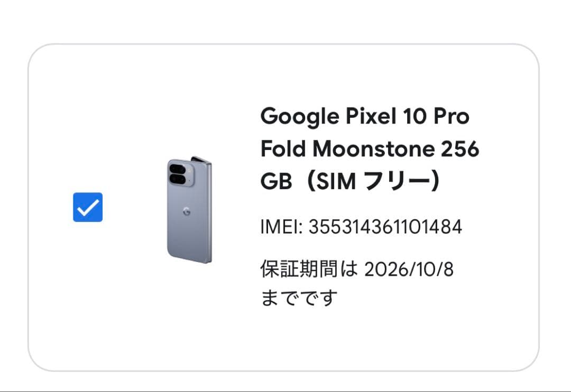
Task: Click the Moonstone 256 GB text
Action: click(397, 148)
